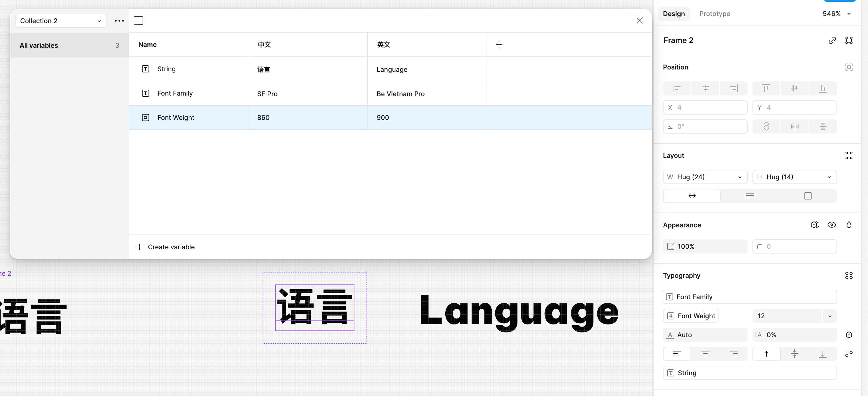
Task: Open type details settings sliders icon
Action: click(x=849, y=354)
